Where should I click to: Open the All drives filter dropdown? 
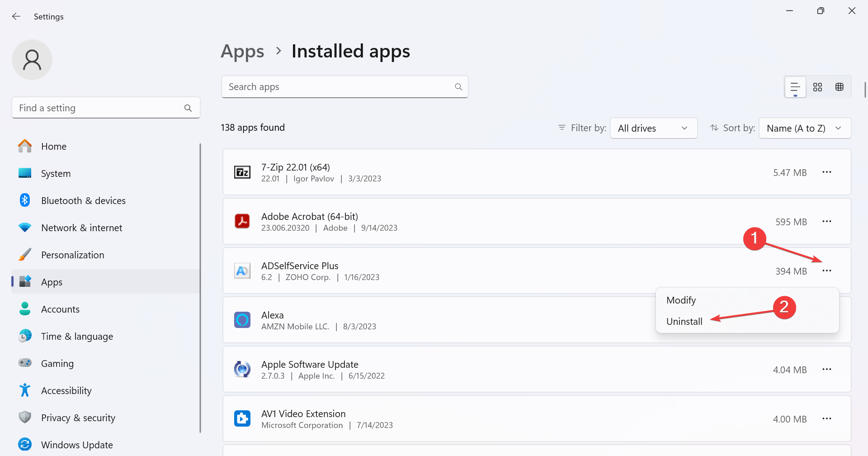[x=654, y=128]
